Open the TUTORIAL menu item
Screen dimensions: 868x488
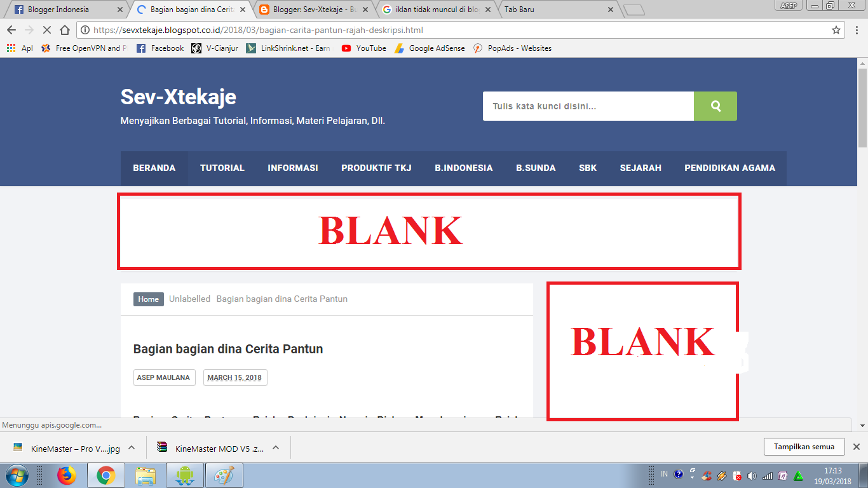coord(222,168)
